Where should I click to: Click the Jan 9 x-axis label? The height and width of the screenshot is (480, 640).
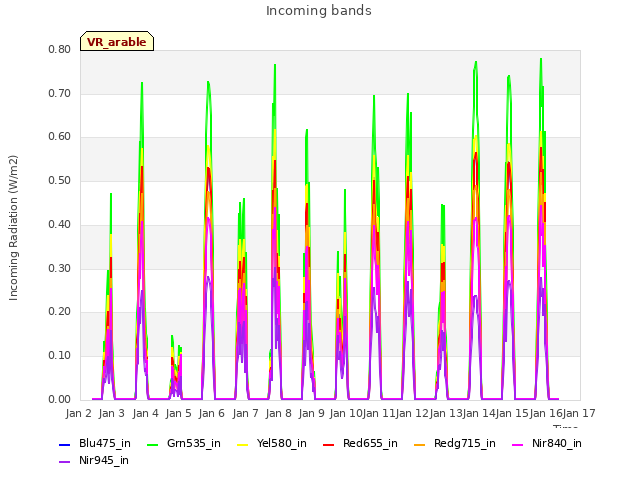click(x=312, y=414)
